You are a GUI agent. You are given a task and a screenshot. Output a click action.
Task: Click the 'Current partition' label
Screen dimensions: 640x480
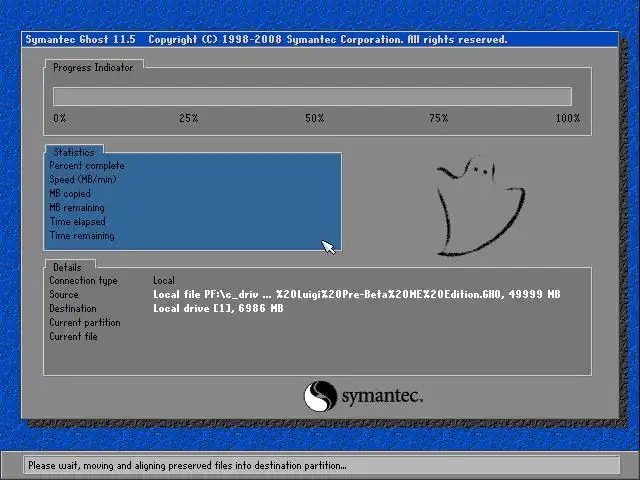pos(85,322)
